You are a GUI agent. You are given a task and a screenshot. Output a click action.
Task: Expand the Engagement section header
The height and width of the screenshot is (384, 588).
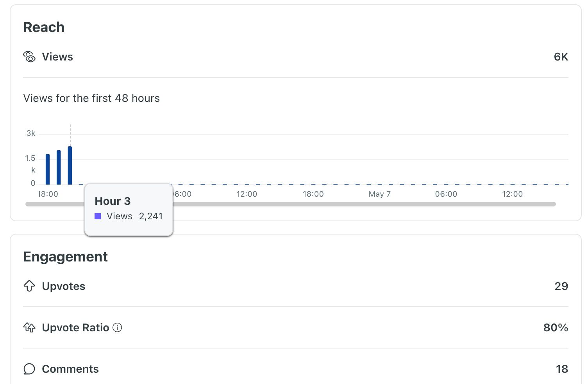point(65,256)
